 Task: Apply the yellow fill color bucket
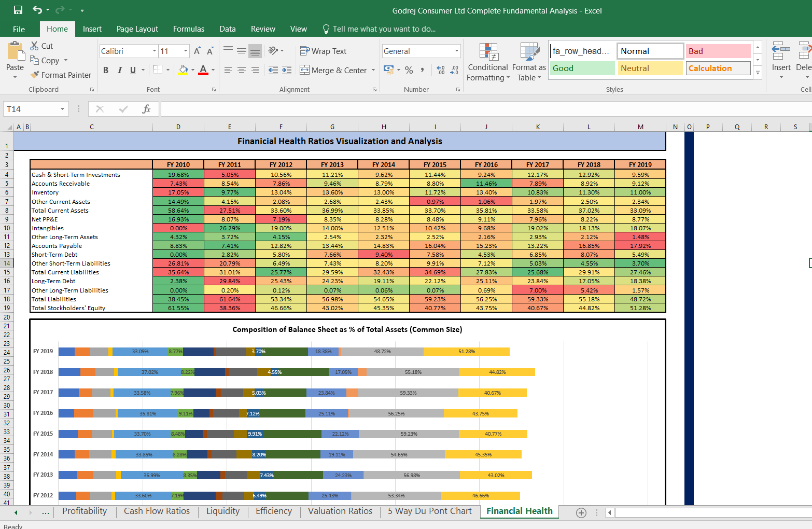183,70
